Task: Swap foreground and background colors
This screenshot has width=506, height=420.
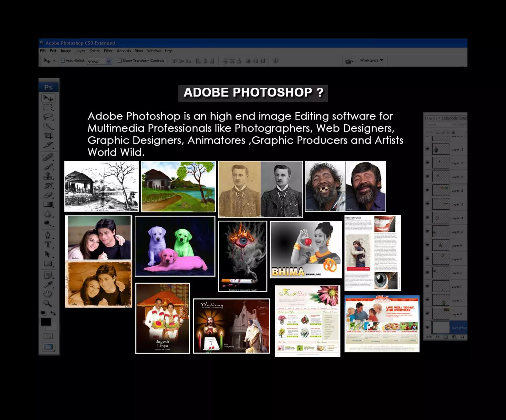Action: point(53,313)
